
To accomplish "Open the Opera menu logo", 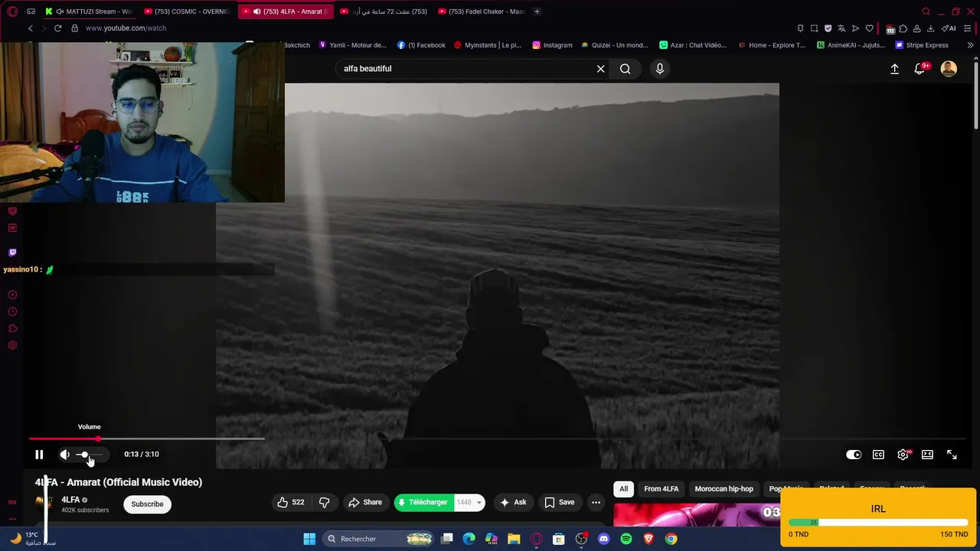I will (x=12, y=11).
